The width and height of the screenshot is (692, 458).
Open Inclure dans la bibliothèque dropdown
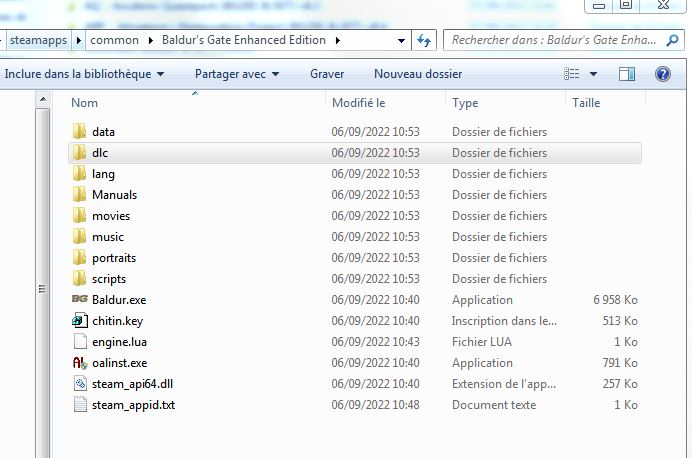(x=84, y=74)
